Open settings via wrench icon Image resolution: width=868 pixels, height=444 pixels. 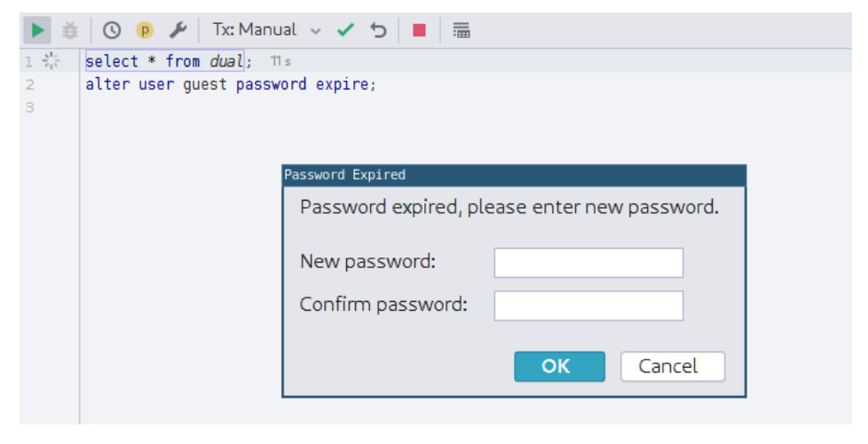pos(178,30)
